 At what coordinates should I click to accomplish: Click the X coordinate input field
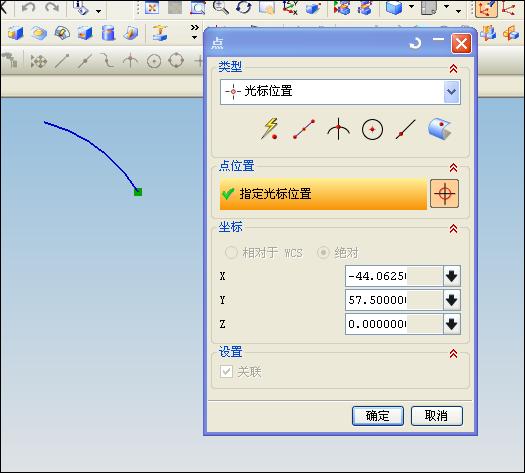tap(394, 276)
